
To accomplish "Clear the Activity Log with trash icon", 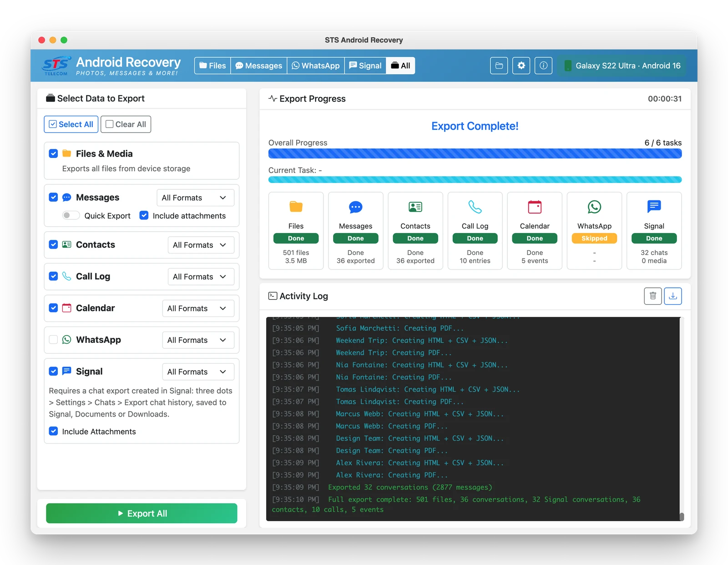I will coord(652,296).
